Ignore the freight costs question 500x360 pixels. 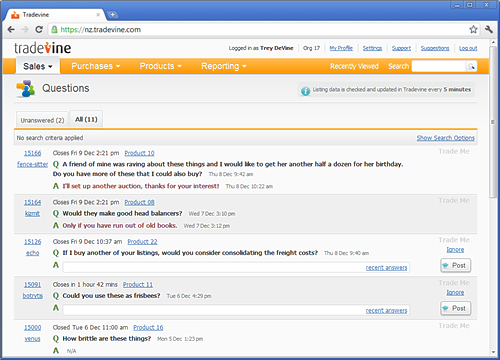[455, 250]
